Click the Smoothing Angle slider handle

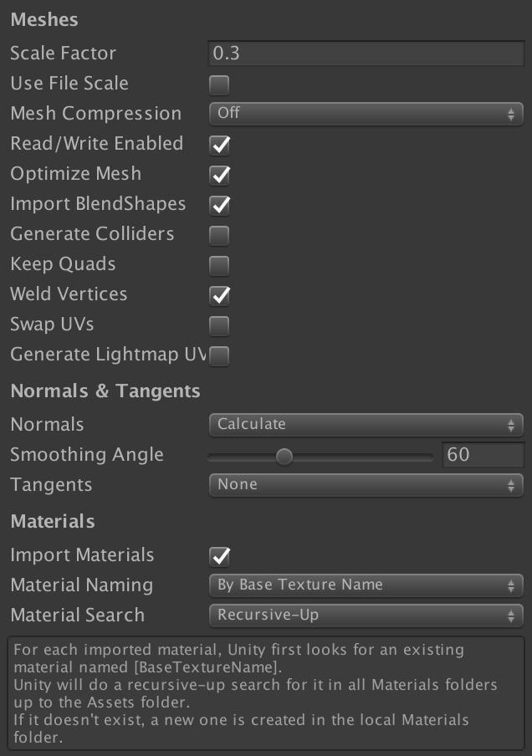point(285,455)
